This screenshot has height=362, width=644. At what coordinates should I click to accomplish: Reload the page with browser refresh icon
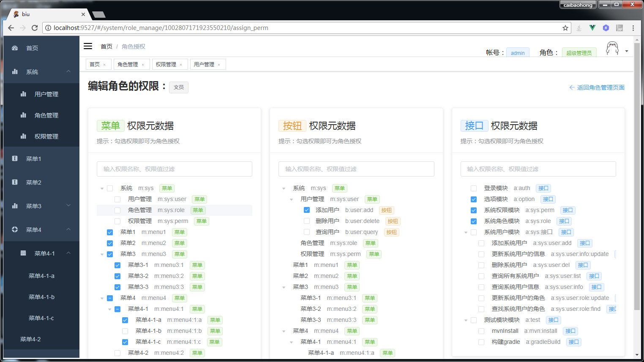(35, 28)
